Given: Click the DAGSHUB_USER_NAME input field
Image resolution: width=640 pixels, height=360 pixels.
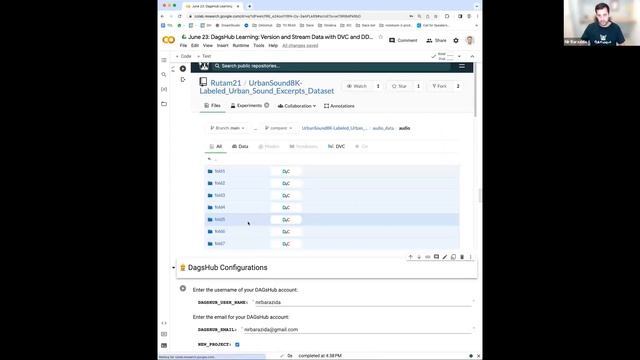Looking at the screenshot, I should pos(363,302).
